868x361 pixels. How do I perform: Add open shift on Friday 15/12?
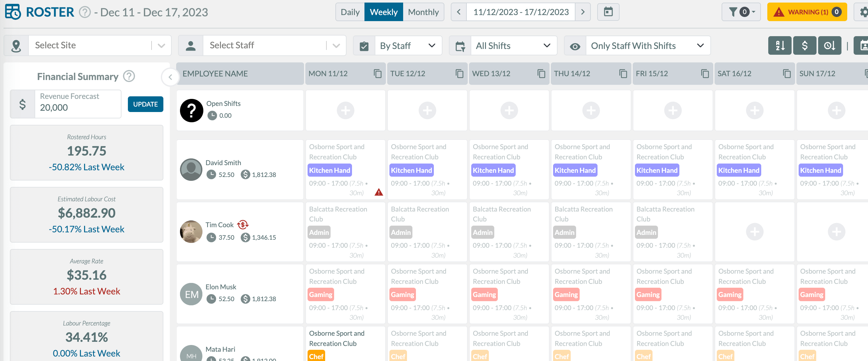point(673,110)
